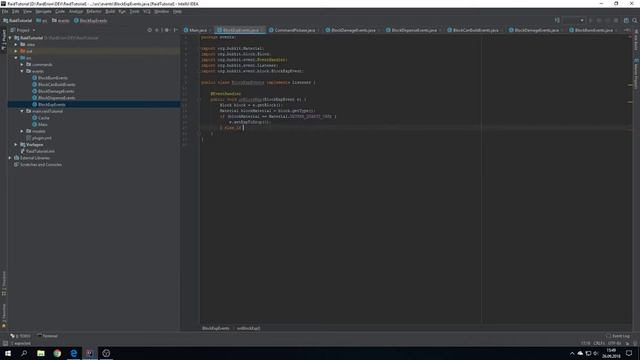Switch to BlockDispenseEvents.java tab
640x360 pixels.
point(413,30)
